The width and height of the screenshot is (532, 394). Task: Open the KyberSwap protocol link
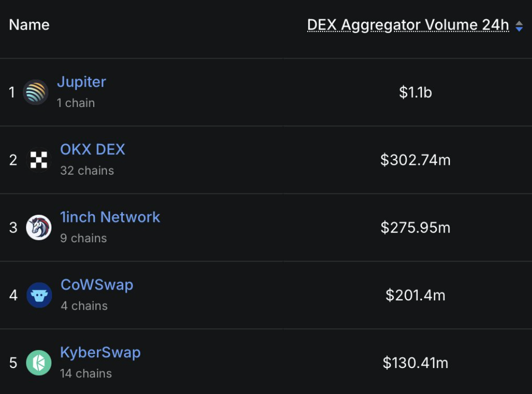(x=100, y=353)
